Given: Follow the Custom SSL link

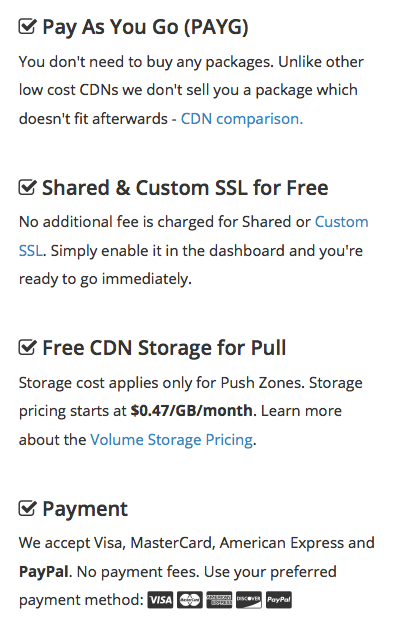Looking at the screenshot, I should (341, 222).
